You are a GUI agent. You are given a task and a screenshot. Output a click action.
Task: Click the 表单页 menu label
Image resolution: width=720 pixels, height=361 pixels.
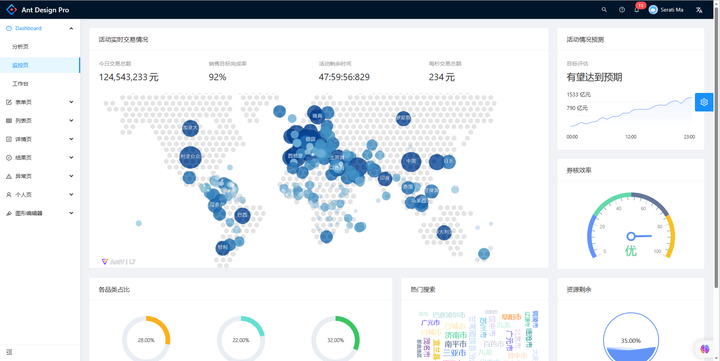point(23,102)
